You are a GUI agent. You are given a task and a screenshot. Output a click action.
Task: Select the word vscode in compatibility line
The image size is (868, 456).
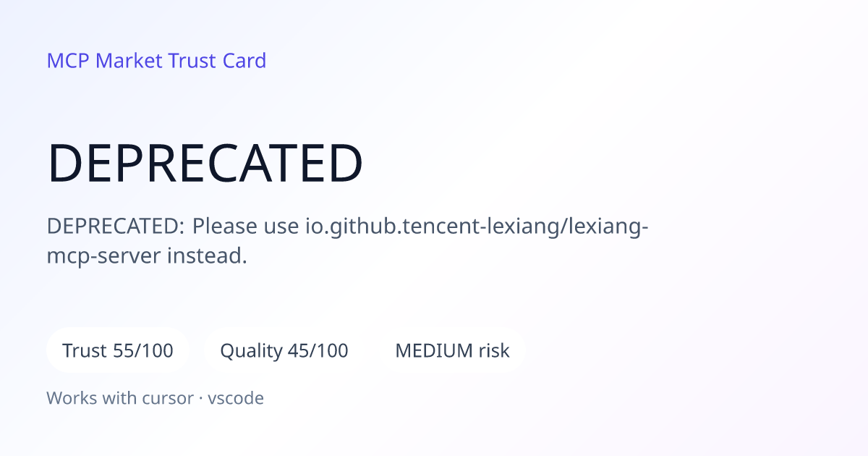(x=236, y=398)
